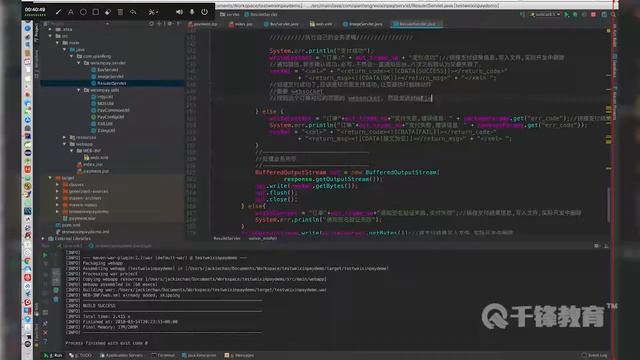
Task: Click servlet in the navigation bar
Action: 229,14
